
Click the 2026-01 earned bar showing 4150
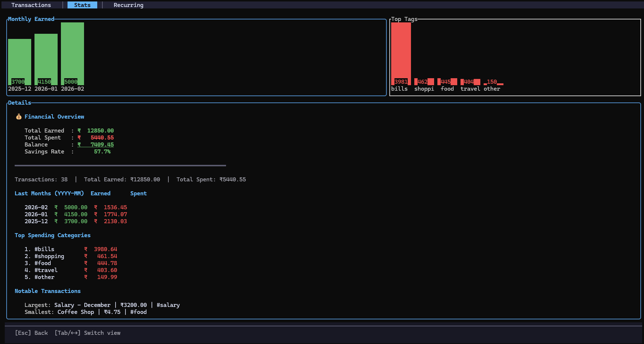(x=46, y=59)
